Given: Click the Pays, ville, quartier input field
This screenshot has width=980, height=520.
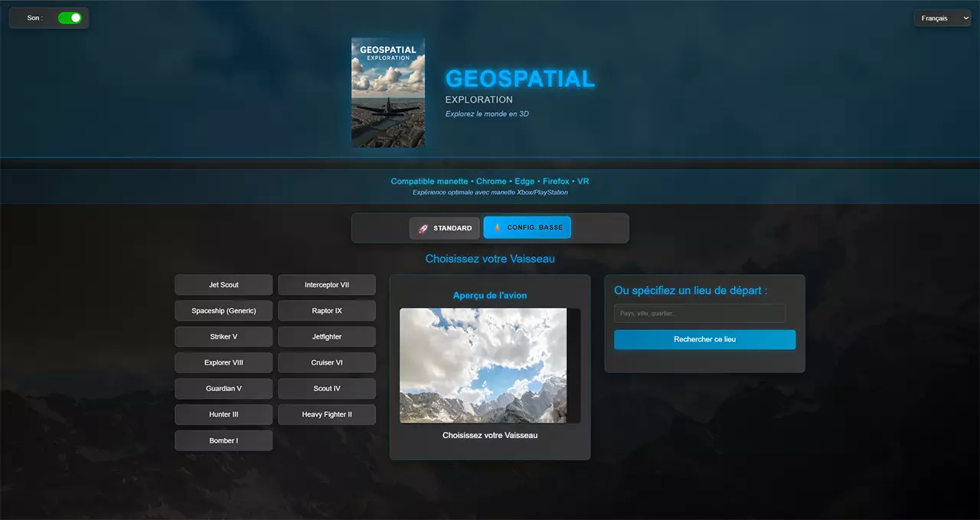Looking at the screenshot, I should (699, 312).
